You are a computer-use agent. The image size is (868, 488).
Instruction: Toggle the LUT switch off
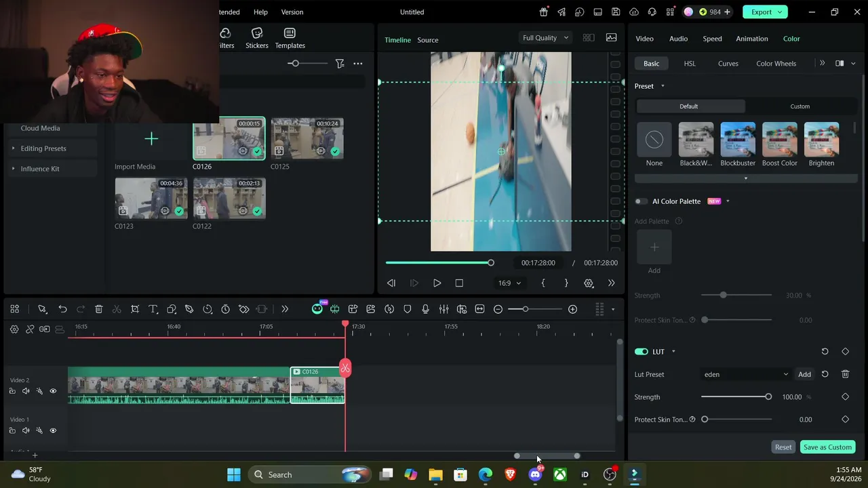pyautogui.click(x=642, y=352)
